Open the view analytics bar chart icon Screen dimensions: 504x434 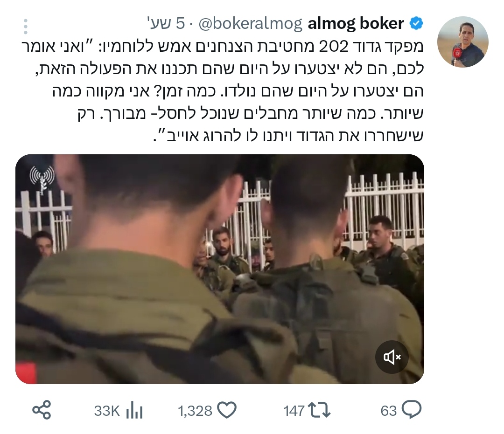(134, 411)
